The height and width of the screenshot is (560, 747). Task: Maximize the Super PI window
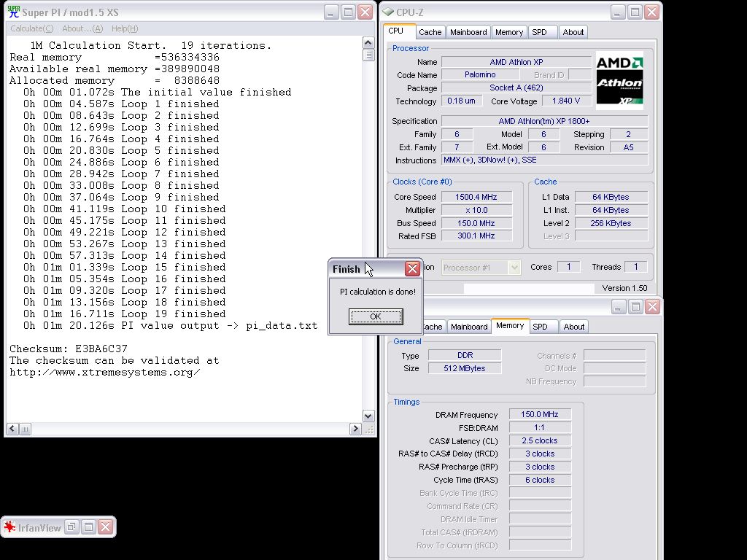pyautogui.click(x=348, y=12)
